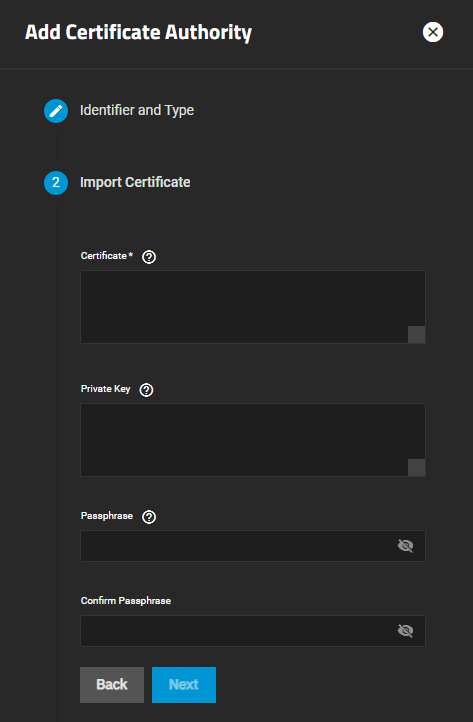The height and width of the screenshot is (722, 473).
Task: Toggle Confirm Passphrase visibility eye icon
Action: click(x=405, y=630)
